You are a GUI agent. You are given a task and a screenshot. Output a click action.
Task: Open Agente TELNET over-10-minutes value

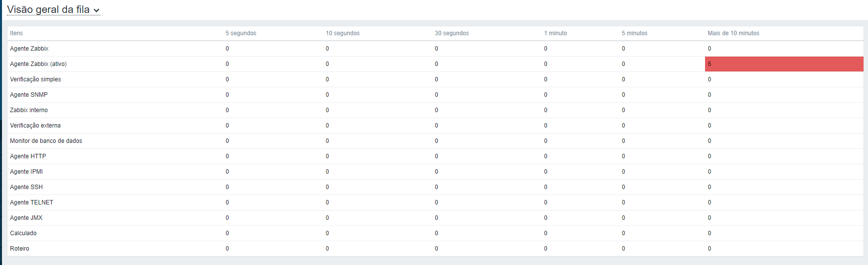710,202
